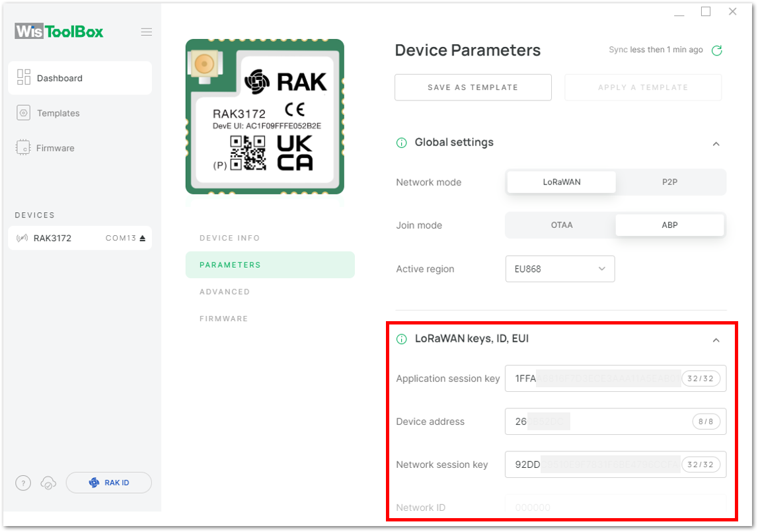758x532 pixels.
Task: Maximize the WisToolBox window
Action: [x=706, y=11]
